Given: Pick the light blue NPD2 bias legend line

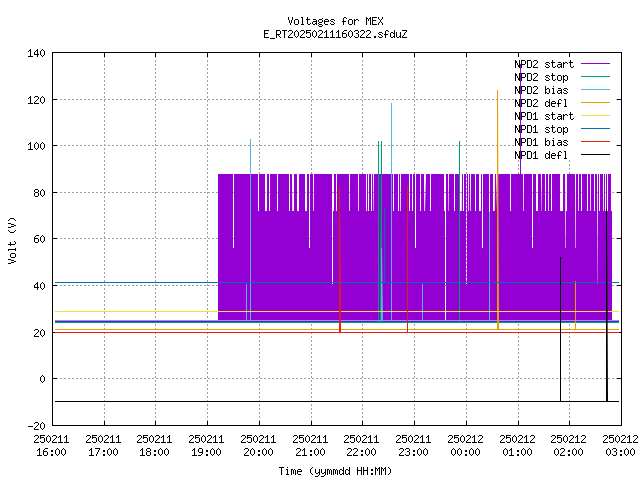Looking at the screenshot, I should tap(596, 90).
